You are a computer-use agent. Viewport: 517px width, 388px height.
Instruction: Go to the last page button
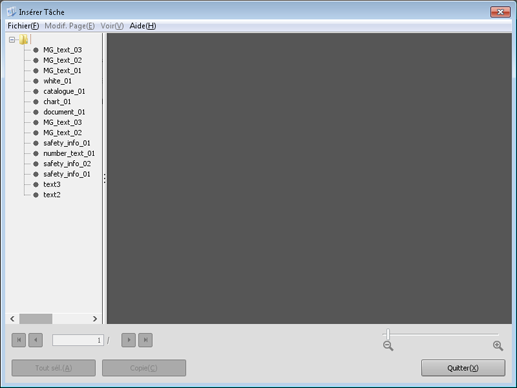146,340
